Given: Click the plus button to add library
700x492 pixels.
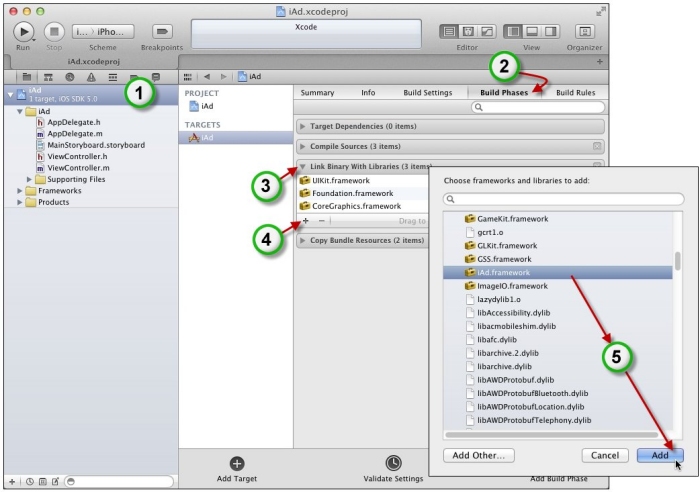Looking at the screenshot, I should pos(306,221).
